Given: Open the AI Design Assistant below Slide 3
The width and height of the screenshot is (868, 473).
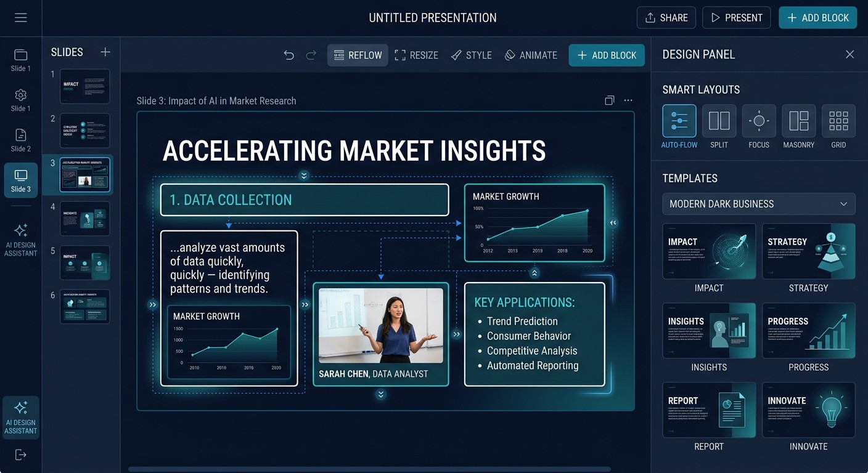Looking at the screenshot, I should tap(20, 240).
